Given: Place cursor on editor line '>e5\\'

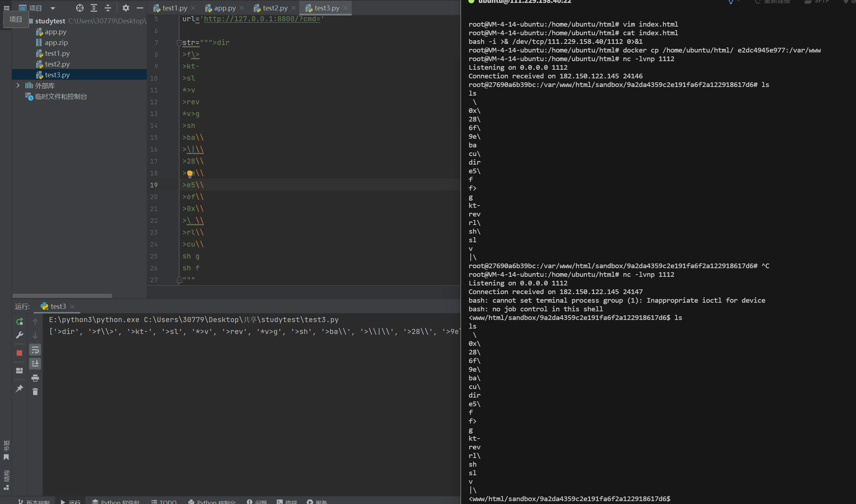Looking at the screenshot, I should point(193,185).
